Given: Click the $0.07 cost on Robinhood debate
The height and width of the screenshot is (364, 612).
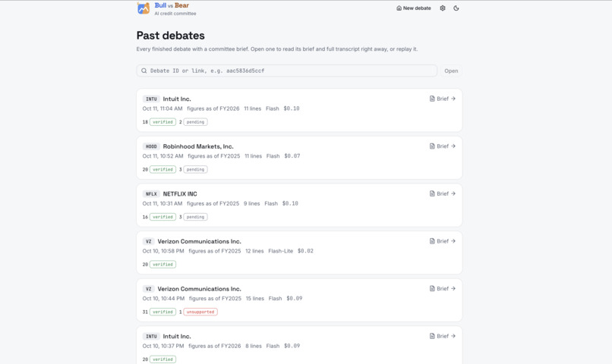Looking at the screenshot, I should click(x=292, y=156).
